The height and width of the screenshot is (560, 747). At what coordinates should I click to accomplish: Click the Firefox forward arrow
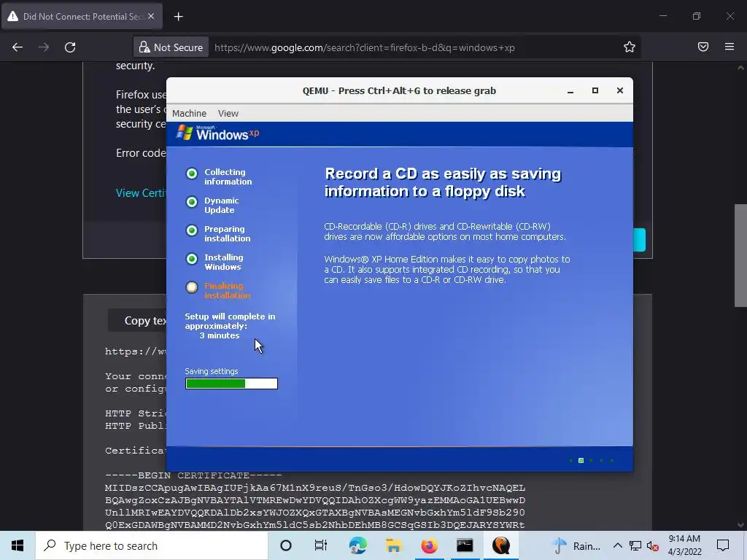tap(44, 47)
